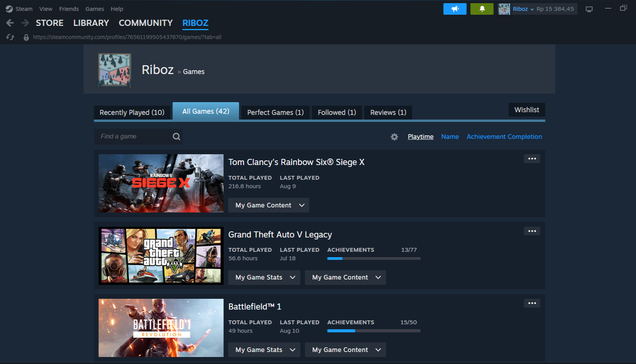The height and width of the screenshot is (364, 636).
Task: Expand My Game Content for Grand Theft Auto V
Action: point(345,277)
